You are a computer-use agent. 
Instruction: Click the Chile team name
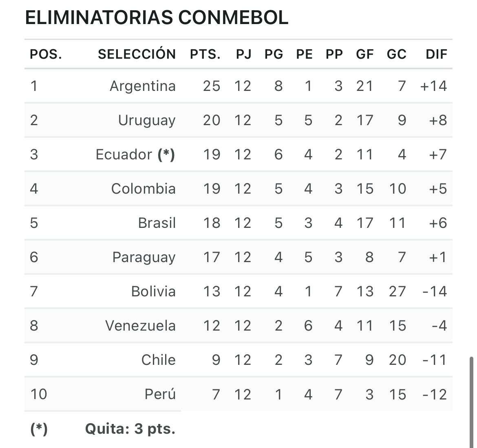point(159,360)
